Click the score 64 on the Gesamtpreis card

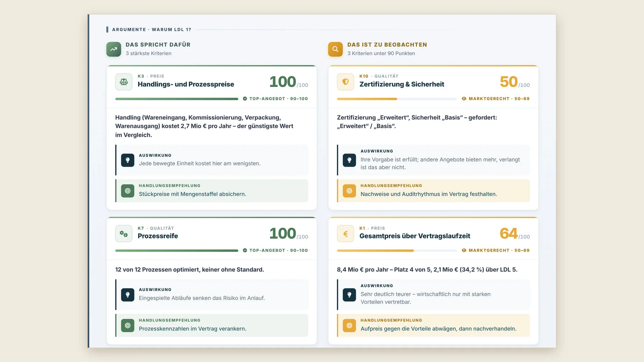point(509,233)
